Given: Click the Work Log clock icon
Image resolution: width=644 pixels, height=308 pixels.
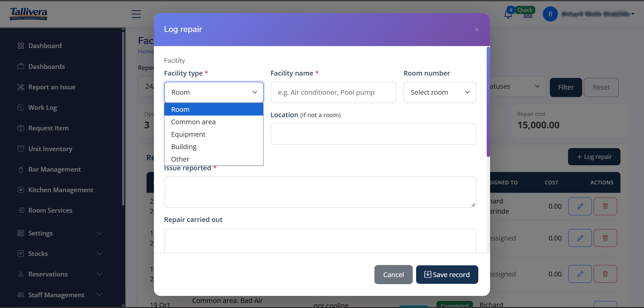Looking at the screenshot, I should click(x=21, y=107).
